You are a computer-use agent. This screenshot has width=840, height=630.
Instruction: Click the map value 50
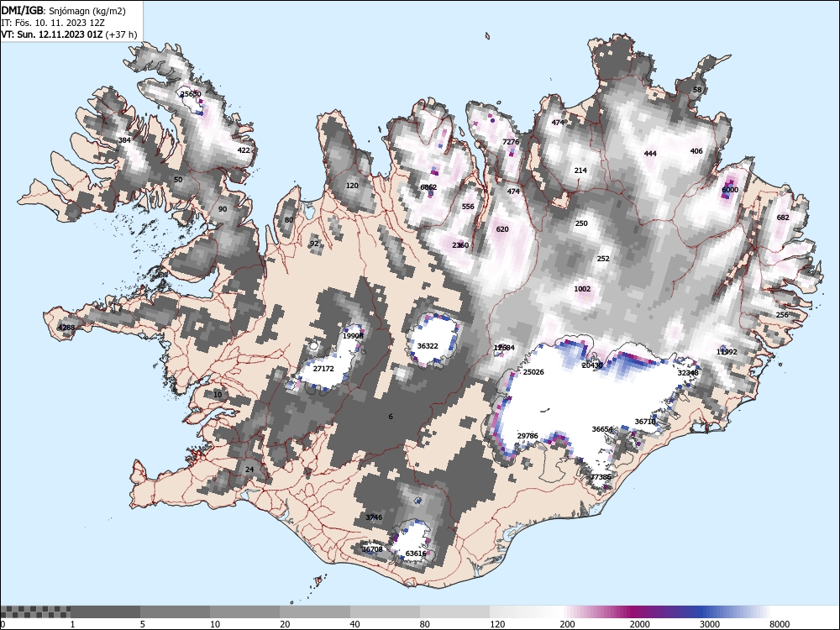tap(178, 180)
